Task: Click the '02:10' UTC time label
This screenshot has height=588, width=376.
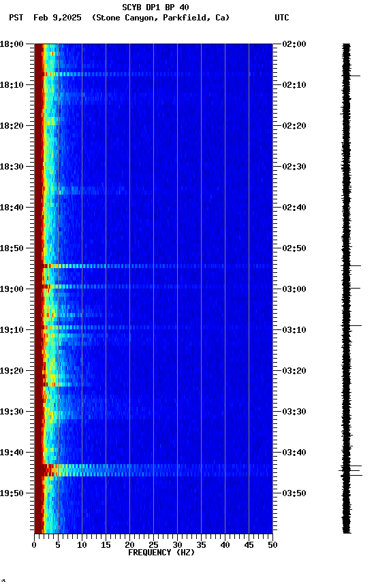Action: 294,85
